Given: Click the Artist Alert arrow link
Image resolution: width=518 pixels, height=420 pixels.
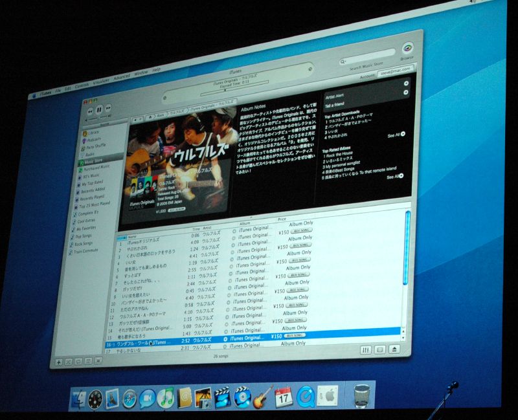Looking at the screenshot, I should coord(406,83).
